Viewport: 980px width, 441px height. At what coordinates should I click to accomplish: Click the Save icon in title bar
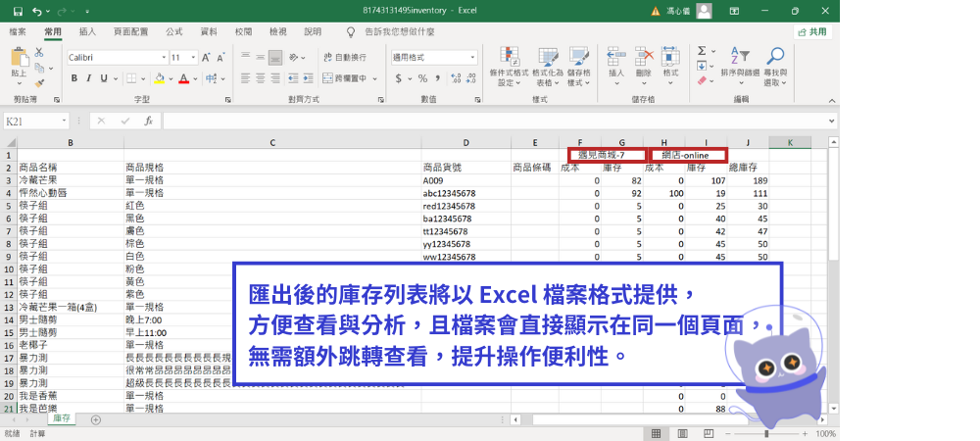(x=18, y=11)
